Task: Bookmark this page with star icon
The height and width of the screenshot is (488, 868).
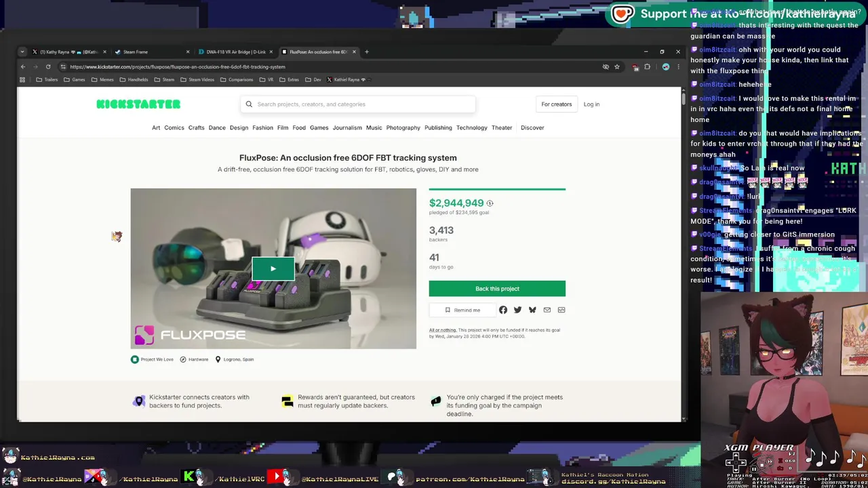Action: click(x=617, y=66)
